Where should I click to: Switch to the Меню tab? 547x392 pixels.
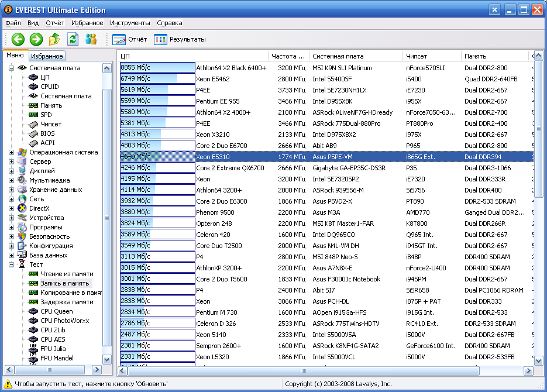coord(15,55)
